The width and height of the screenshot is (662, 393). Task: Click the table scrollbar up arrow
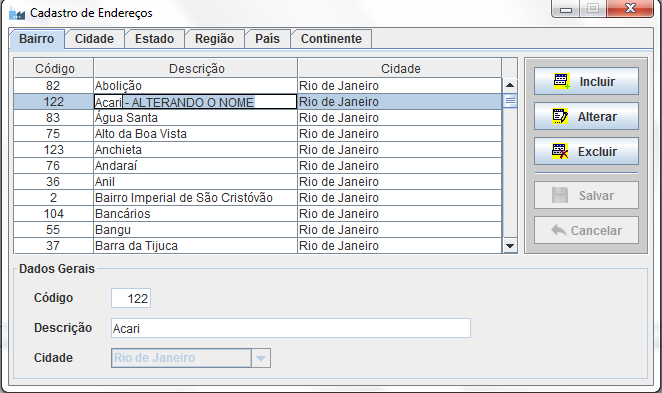point(510,85)
